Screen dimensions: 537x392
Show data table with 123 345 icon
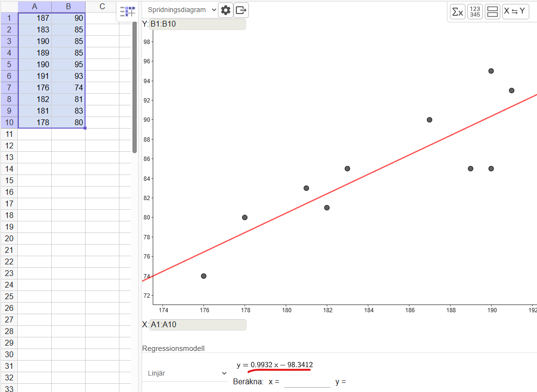(x=475, y=12)
